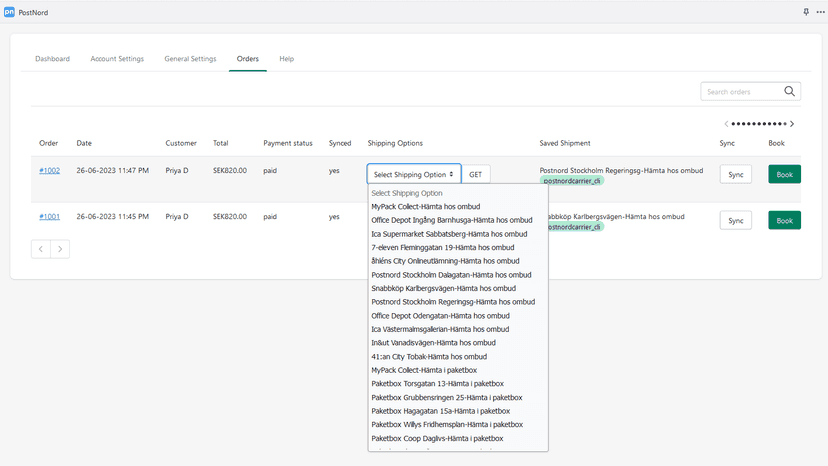Open General Settings tab
Image resolution: width=828 pixels, height=466 pixels.
tap(190, 59)
